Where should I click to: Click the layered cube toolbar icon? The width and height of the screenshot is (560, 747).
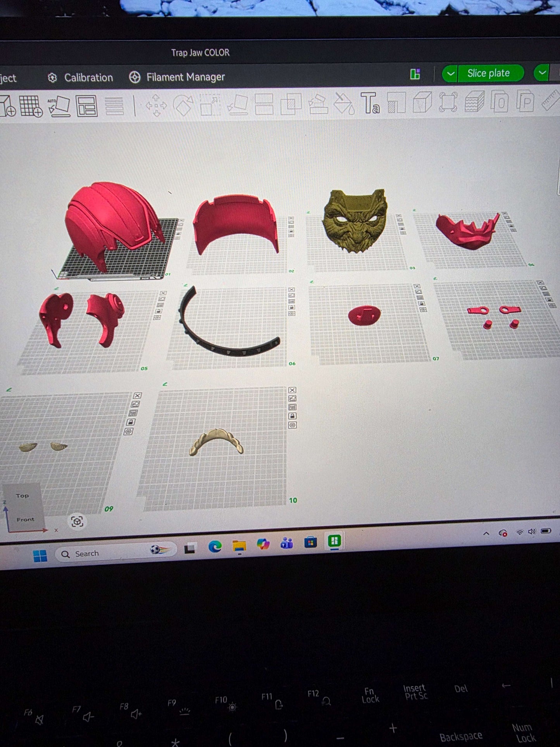click(x=474, y=102)
